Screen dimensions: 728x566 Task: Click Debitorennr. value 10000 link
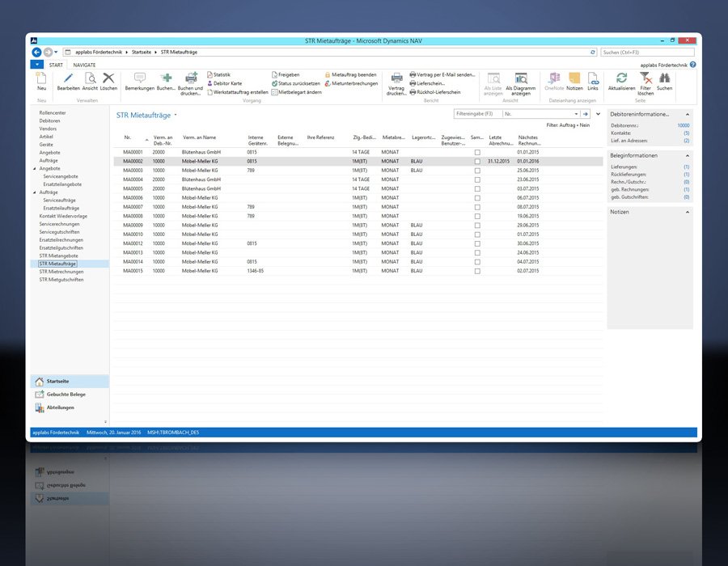tap(683, 126)
